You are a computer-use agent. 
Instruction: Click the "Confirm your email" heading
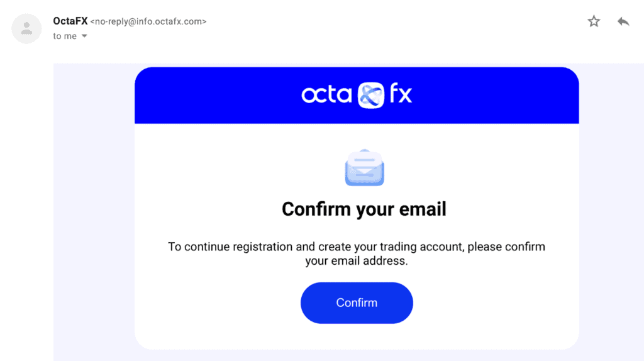click(364, 209)
